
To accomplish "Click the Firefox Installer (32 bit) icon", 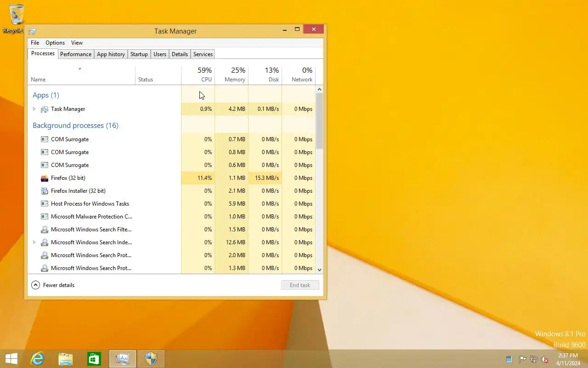I will pyautogui.click(x=45, y=191).
